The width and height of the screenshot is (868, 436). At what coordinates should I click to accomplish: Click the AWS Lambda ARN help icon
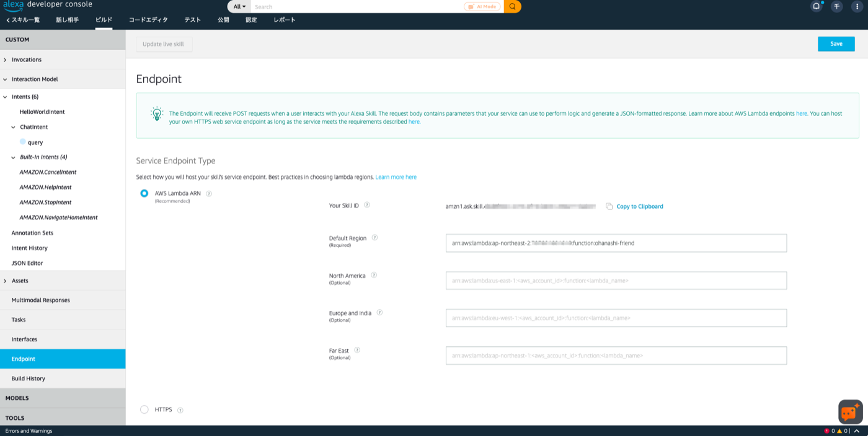click(209, 193)
